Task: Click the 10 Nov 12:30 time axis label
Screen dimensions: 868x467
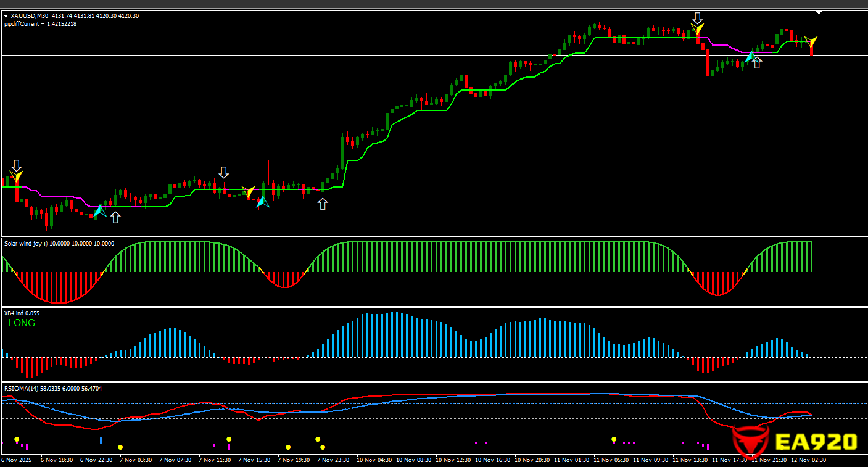Action: [x=453, y=460]
